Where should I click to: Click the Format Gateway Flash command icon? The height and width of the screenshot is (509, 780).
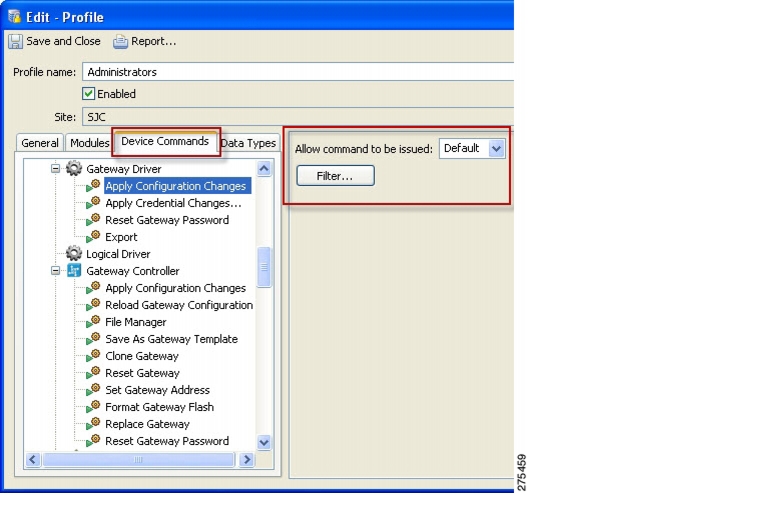[x=93, y=407]
